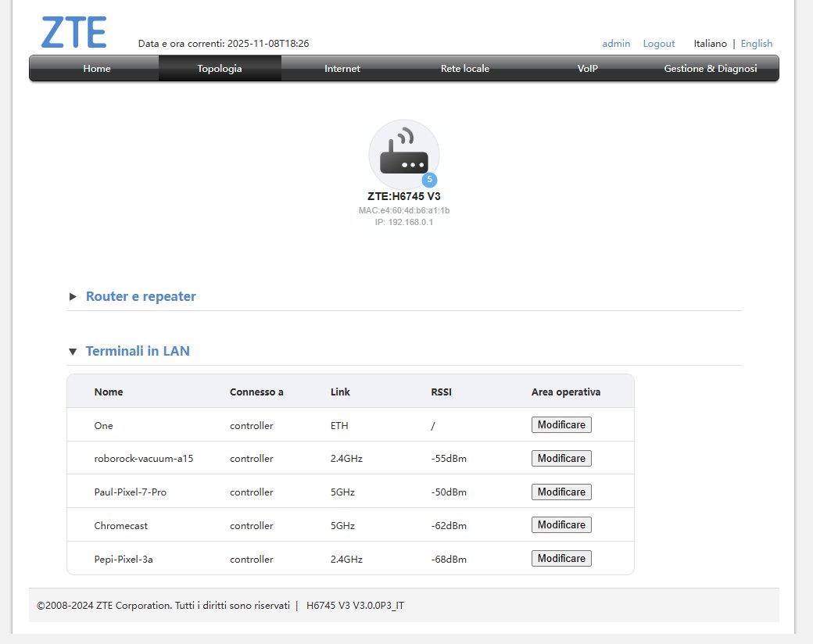Switch language to English
Screen dimensions: 813x644
coord(756,44)
